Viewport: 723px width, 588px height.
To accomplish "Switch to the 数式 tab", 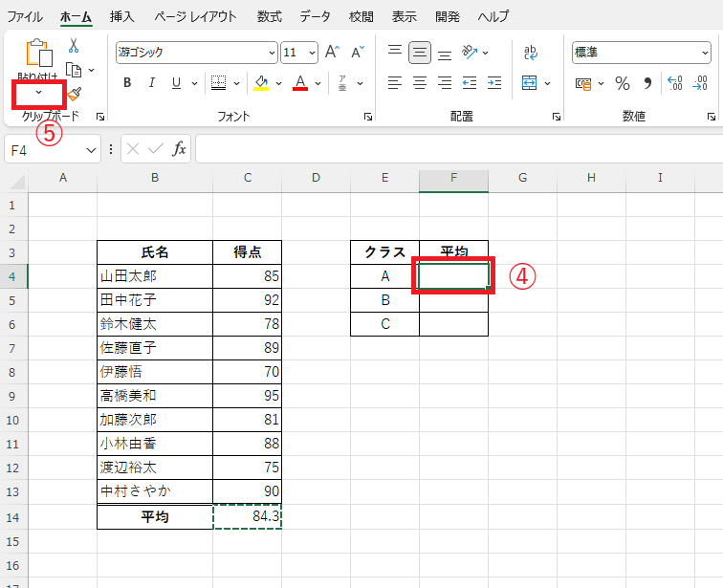I will point(270,16).
